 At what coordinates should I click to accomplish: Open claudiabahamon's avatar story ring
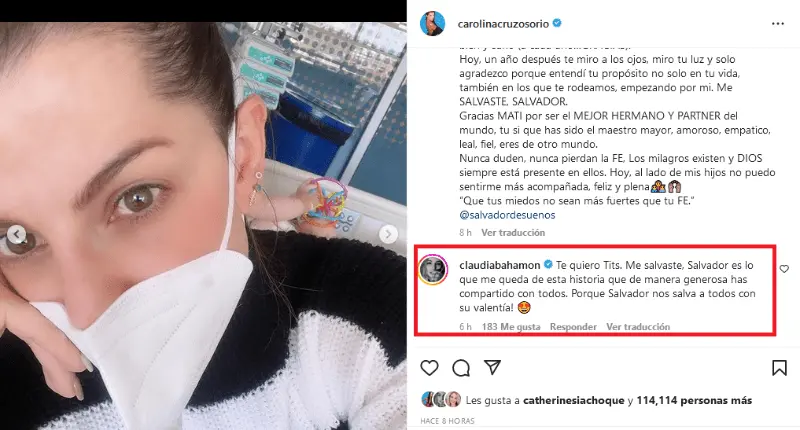pos(433,269)
